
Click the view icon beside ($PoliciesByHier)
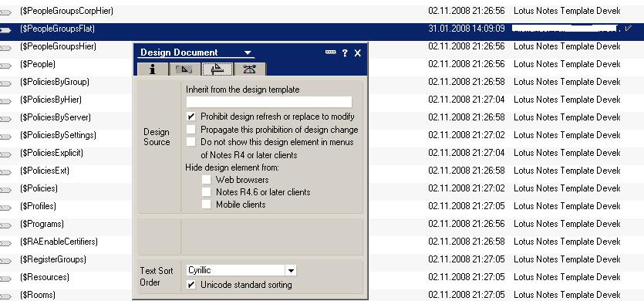(5, 101)
